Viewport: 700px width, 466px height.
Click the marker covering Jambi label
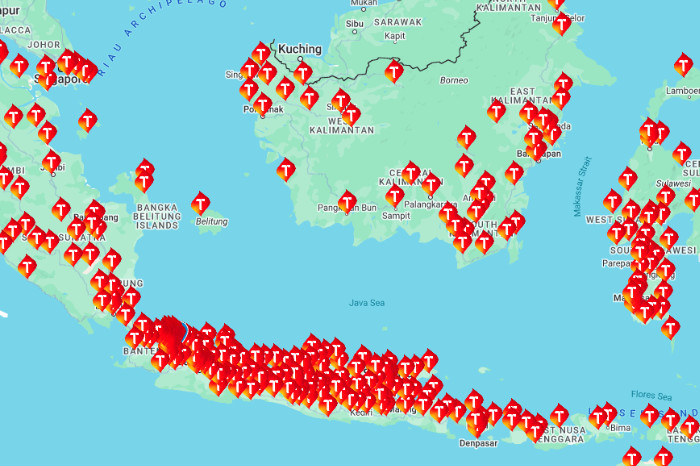[51, 162]
